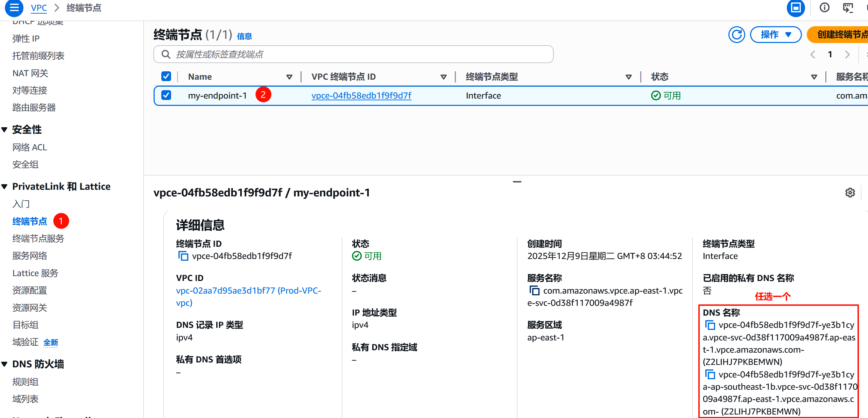Click the info circle icon in header

[825, 8]
